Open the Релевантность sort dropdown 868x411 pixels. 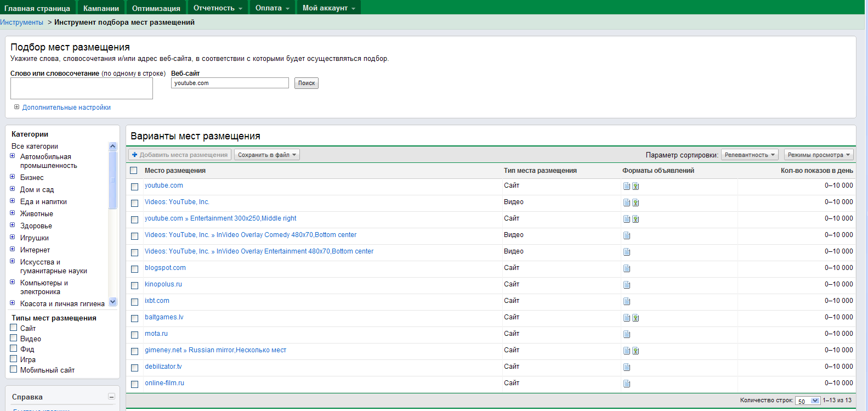click(x=750, y=155)
